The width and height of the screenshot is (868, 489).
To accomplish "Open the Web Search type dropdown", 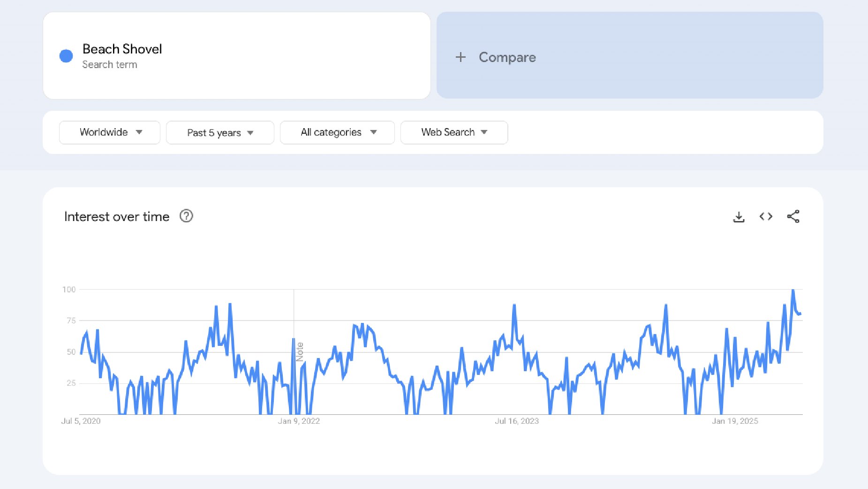I will 454,132.
